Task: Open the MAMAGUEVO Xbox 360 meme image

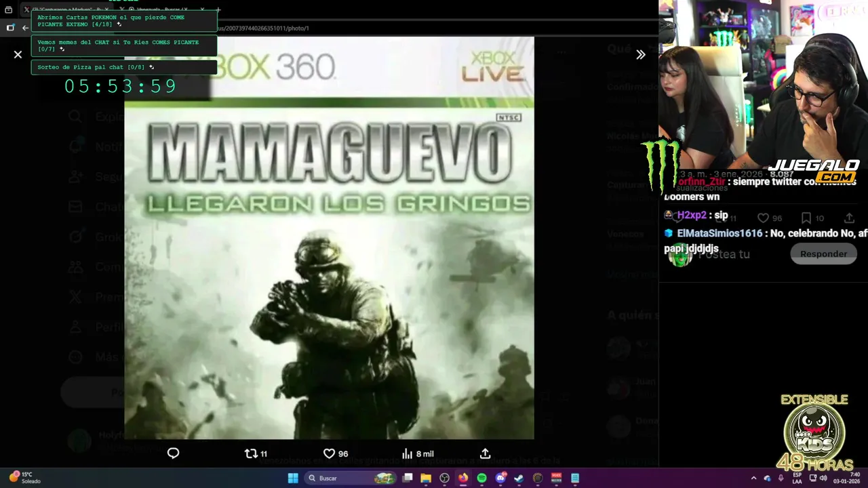Action: click(329, 238)
